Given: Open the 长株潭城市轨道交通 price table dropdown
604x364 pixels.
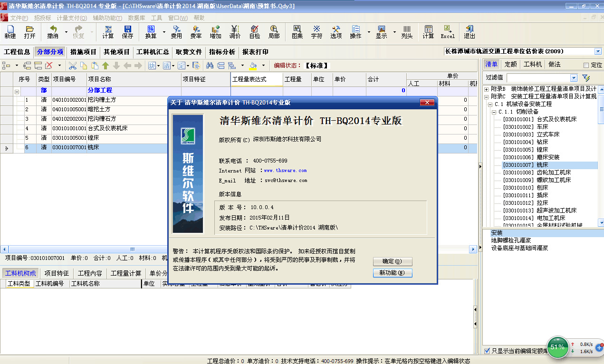Looking at the screenshot, I should [x=598, y=51].
